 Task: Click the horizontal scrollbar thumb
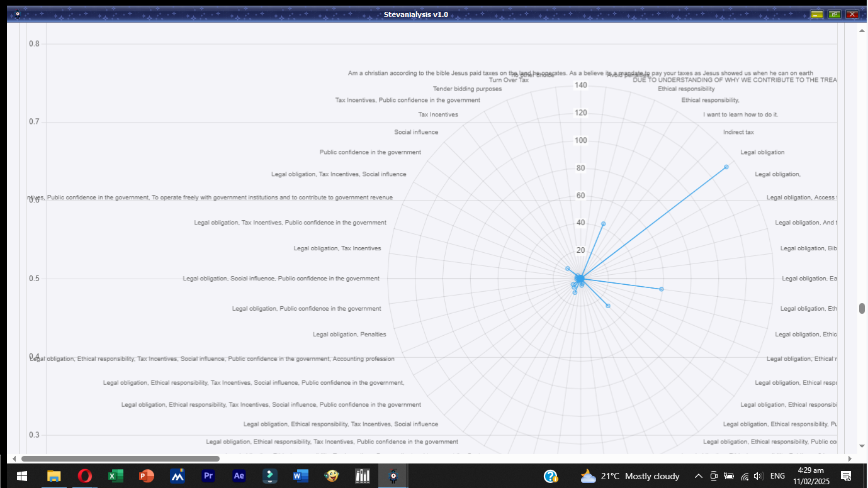tap(120, 458)
